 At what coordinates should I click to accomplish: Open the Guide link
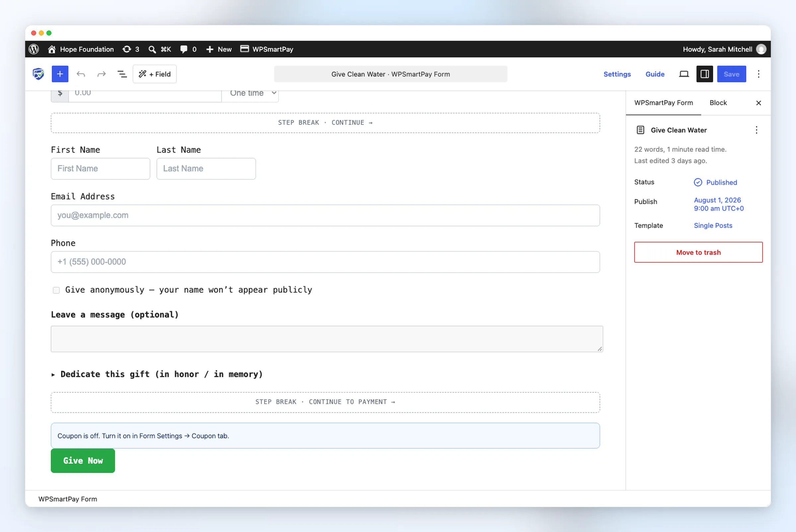click(x=655, y=74)
